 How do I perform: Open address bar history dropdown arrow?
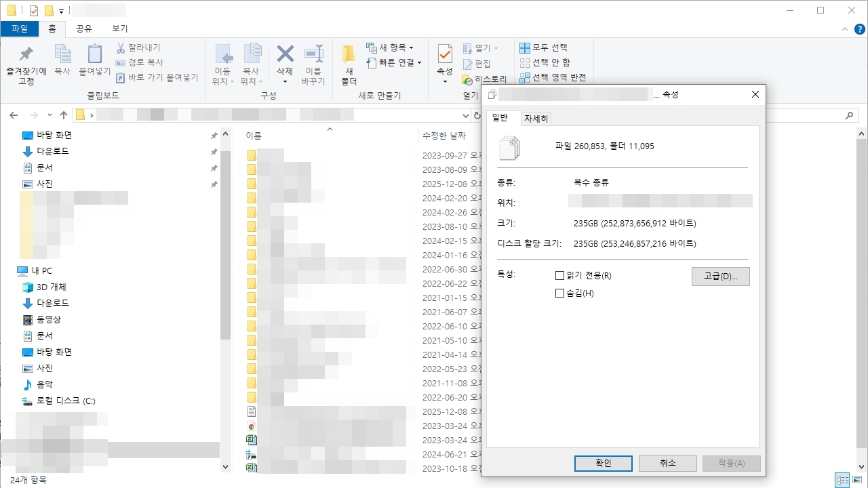click(466, 115)
